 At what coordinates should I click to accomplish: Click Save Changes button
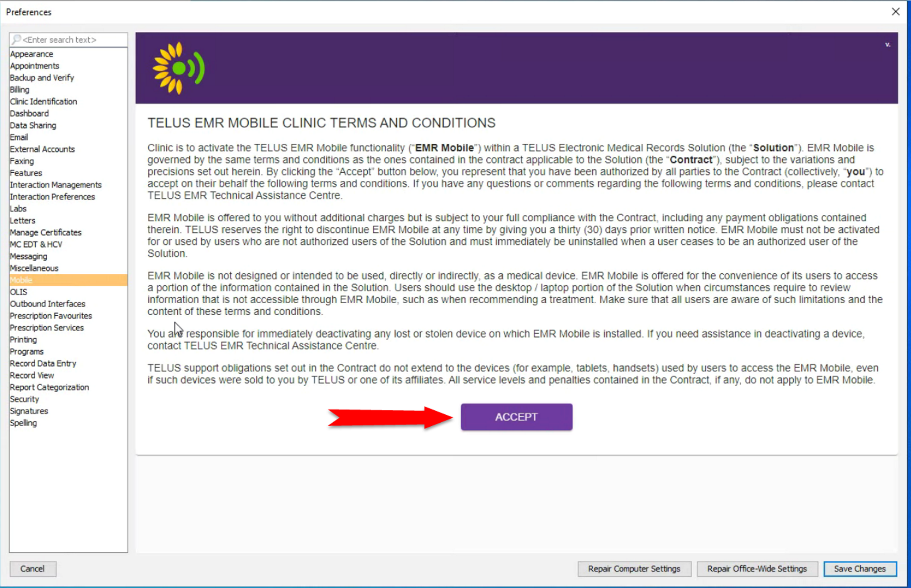click(x=859, y=569)
